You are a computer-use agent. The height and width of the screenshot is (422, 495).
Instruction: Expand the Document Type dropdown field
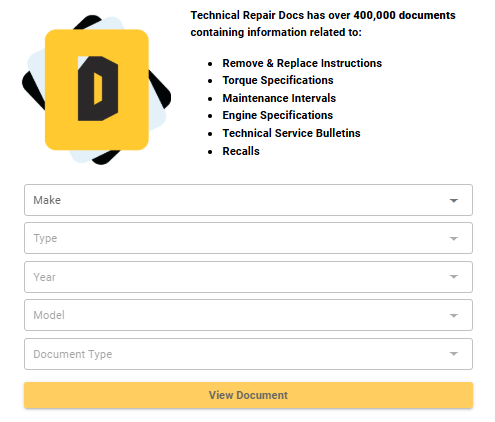pyautogui.click(x=248, y=354)
